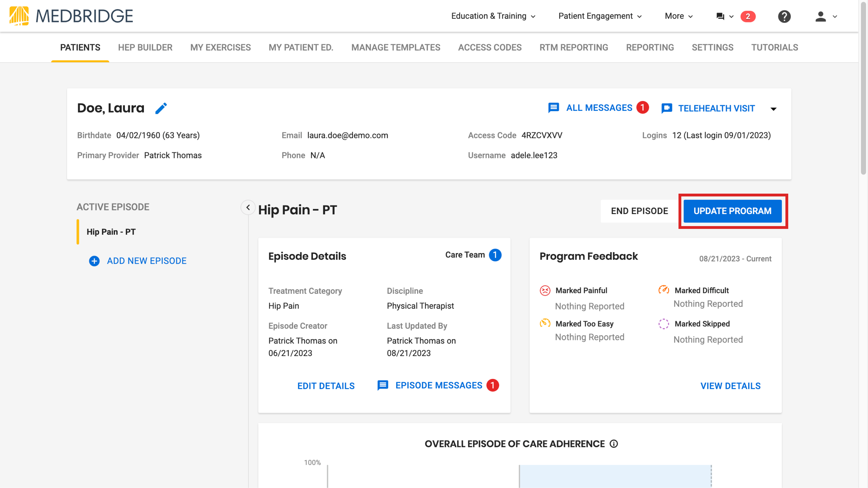
Task: Open View Details in Program Feedback
Action: (731, 386)
